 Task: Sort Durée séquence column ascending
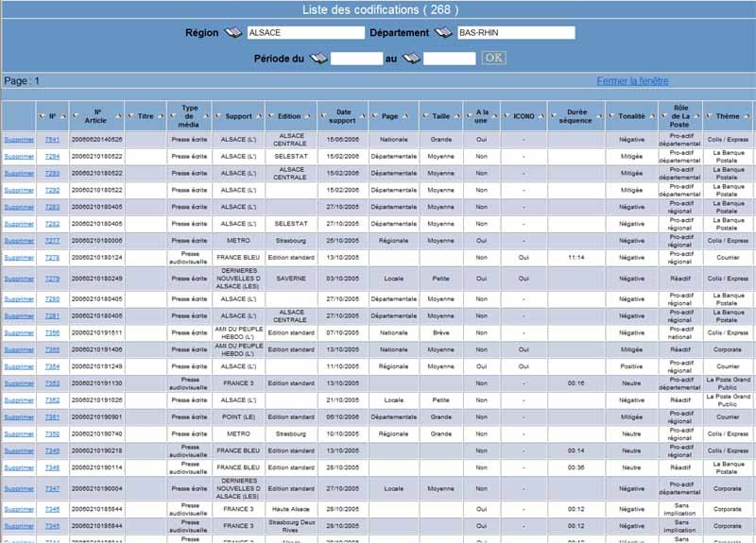(x=600, y=116)
